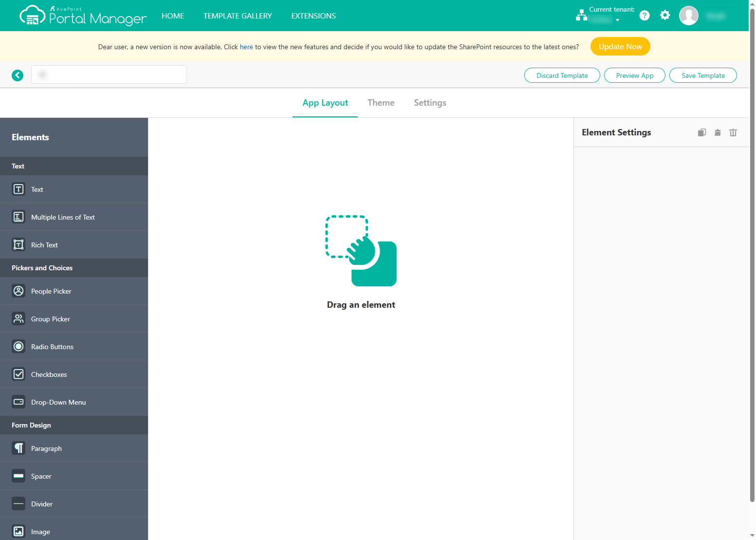Select the Checkboxes element type
The image size is (756, 540).
tap(49, 374)
